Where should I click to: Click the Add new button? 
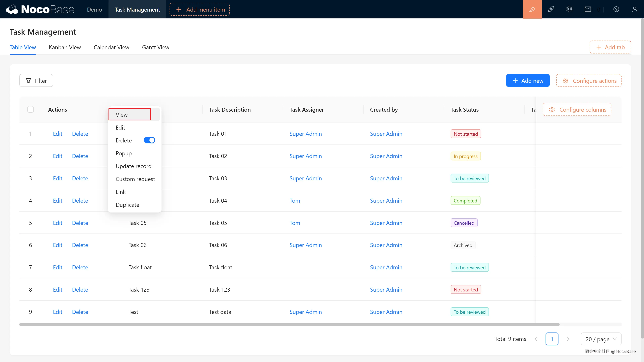(x=527, y=81)
